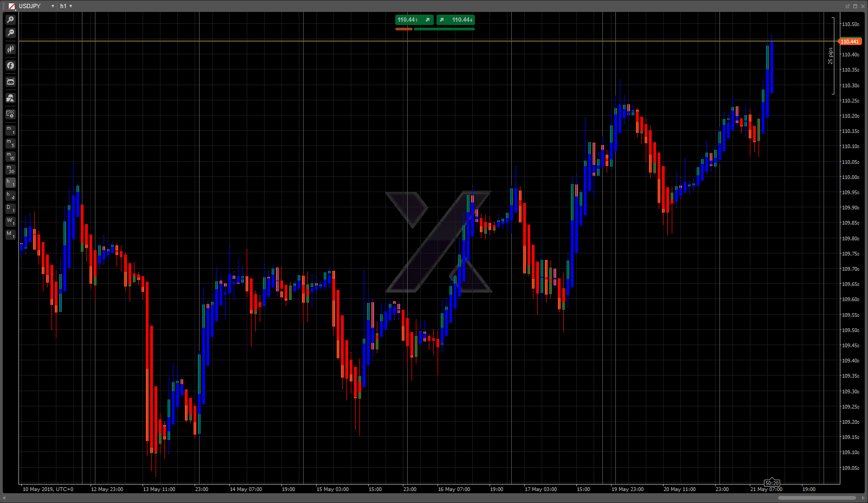868x503 pixels.
Task: Switch to D1 daily timeframe
Action: coord(10,208)
